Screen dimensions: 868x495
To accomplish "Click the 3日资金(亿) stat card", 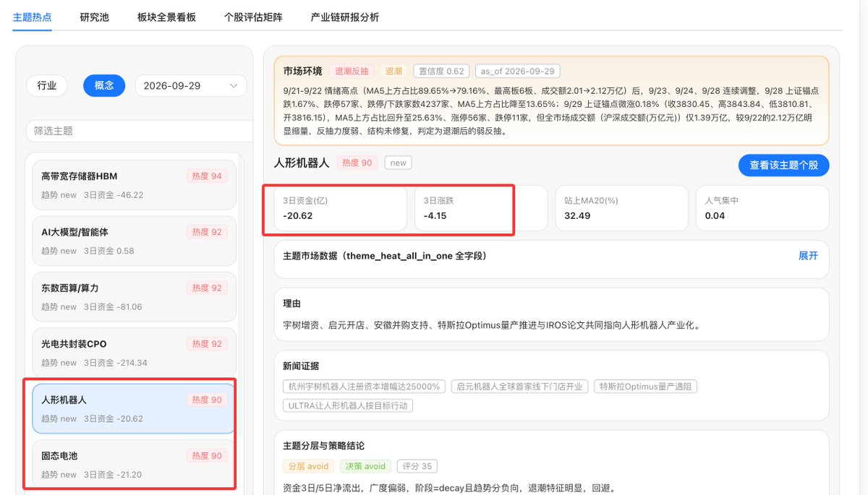I will click(341, 208).
